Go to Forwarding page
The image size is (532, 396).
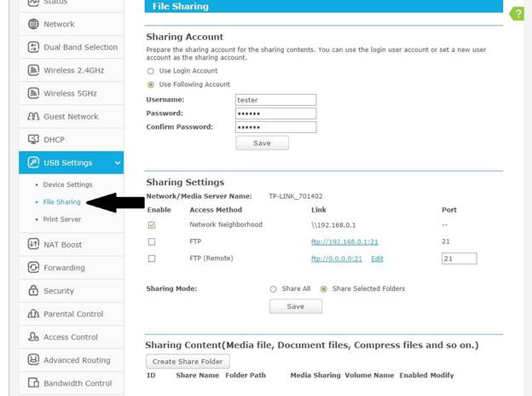[x=72, y=268]
